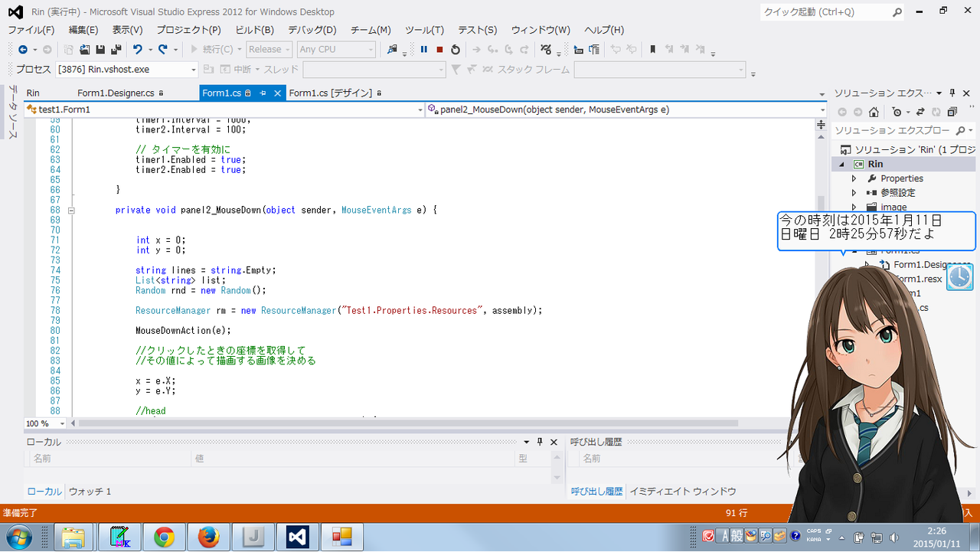The height and width of the screenshot is (552, 980).
Task: Open Windows Explorer folder in taskbar
Action: (x=73, y=537)
